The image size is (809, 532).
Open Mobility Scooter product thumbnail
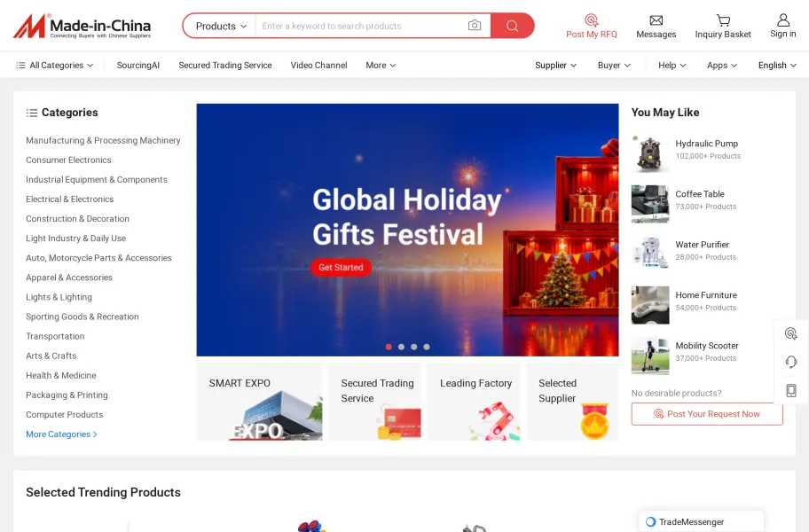point(650,356)
